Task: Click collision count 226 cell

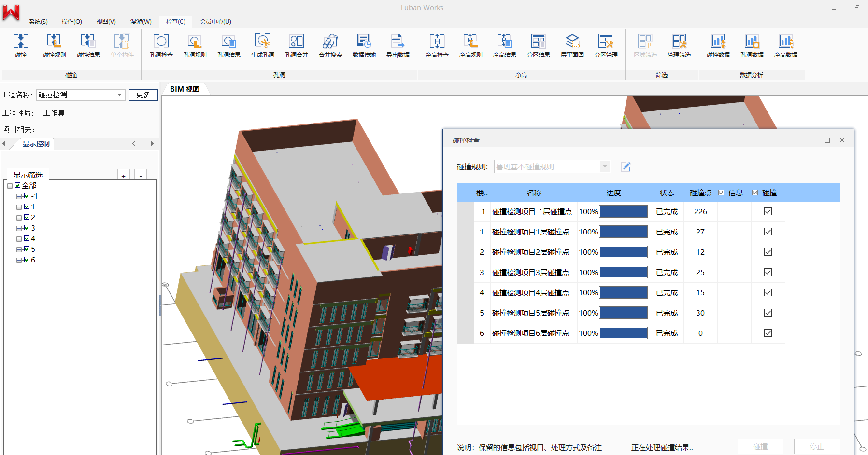Action: pyautogui.click(x=700, y=211)
